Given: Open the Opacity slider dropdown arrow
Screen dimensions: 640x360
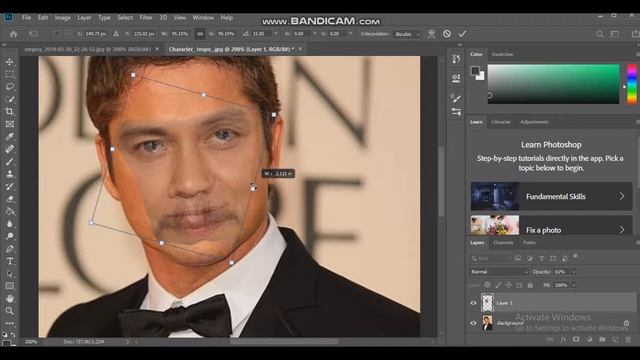Looking at the screenshot, I should click(573, 272).
